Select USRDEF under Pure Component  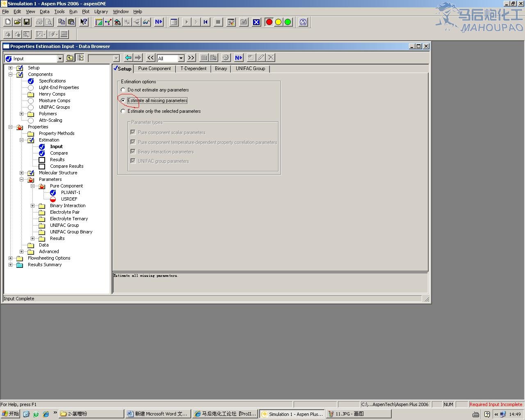[69, 199]
